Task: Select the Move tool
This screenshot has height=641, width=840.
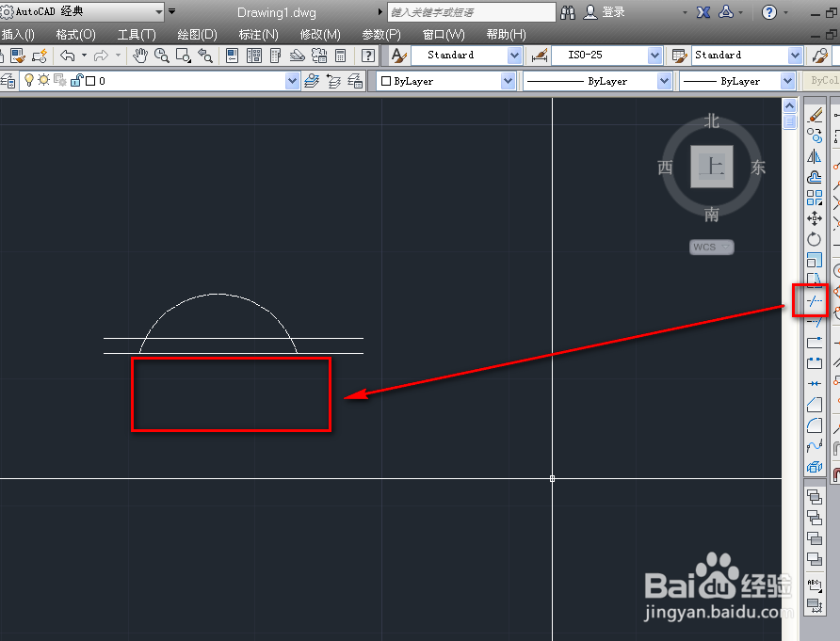Action: point(815,218)
